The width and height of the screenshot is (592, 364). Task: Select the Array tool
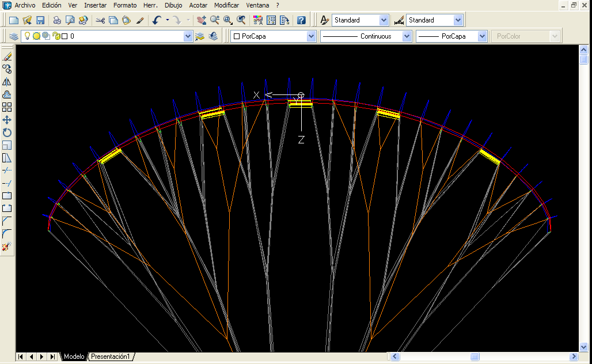pos(7,107)
